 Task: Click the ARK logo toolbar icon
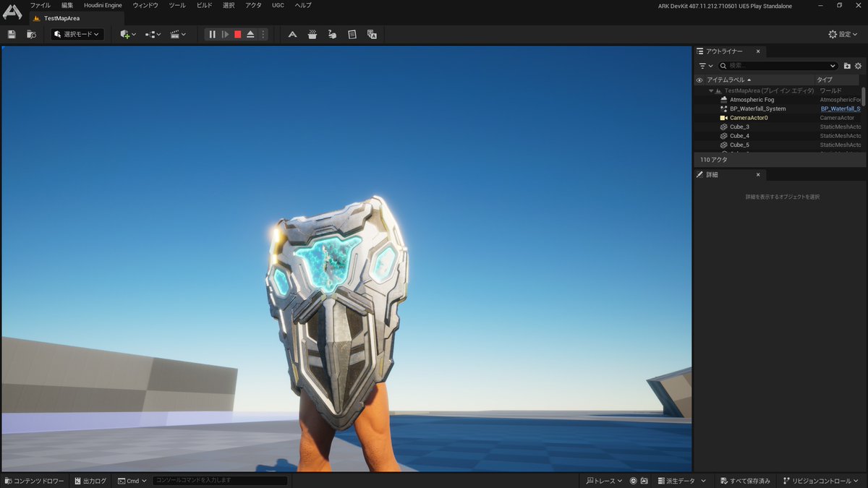pyautogui.click(x=292, y=34)
